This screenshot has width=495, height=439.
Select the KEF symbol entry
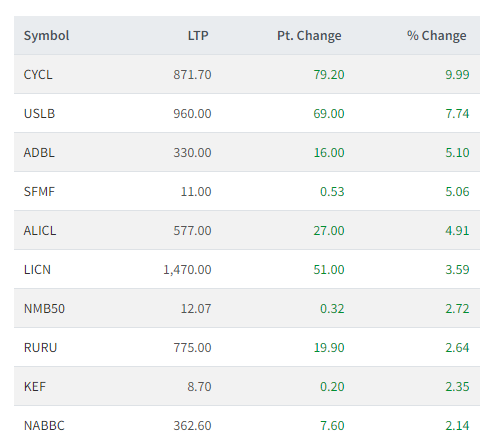[35, 387]
